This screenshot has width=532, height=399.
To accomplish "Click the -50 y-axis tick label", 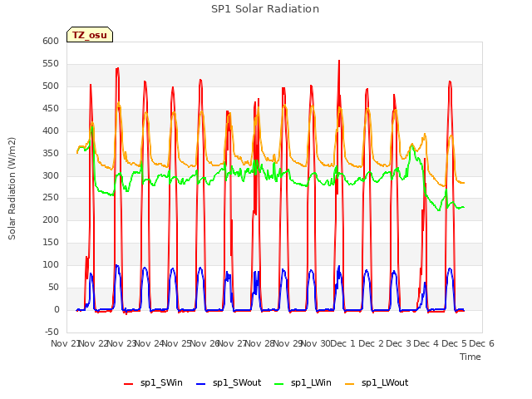I will (x=52, y=332).
